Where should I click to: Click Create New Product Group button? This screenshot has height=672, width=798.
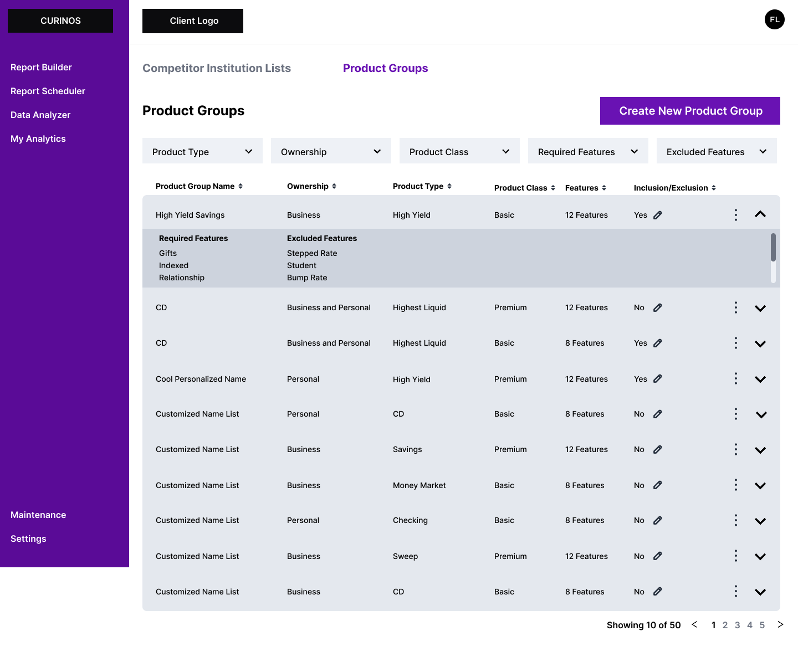690,111
